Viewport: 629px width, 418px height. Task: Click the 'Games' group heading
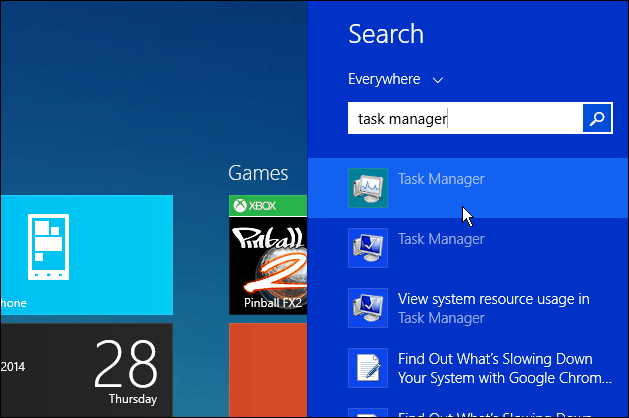[x=258, y=173]
